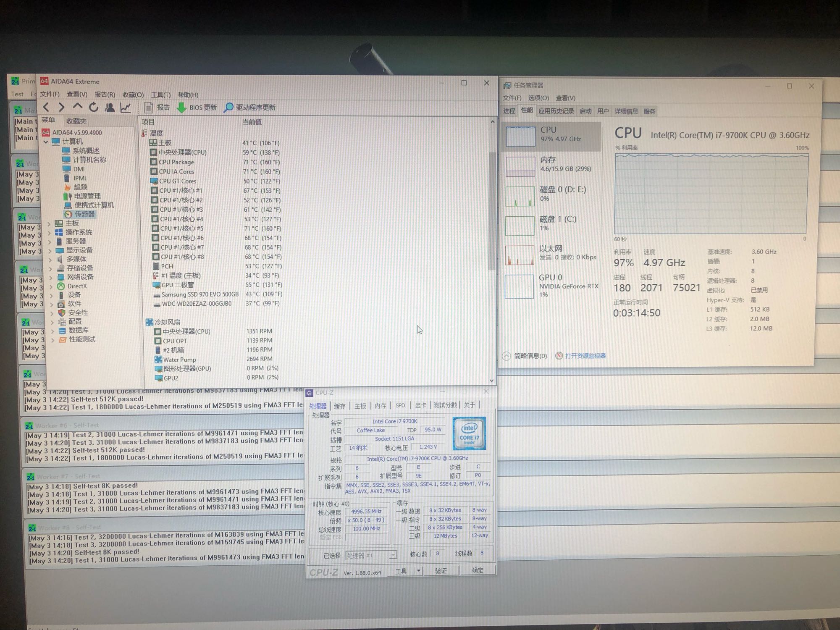840x630 pixels.
Task: Open the AIDA64 graph icon in toolbar
Action: pyautogui.click(x=125, y=108)
